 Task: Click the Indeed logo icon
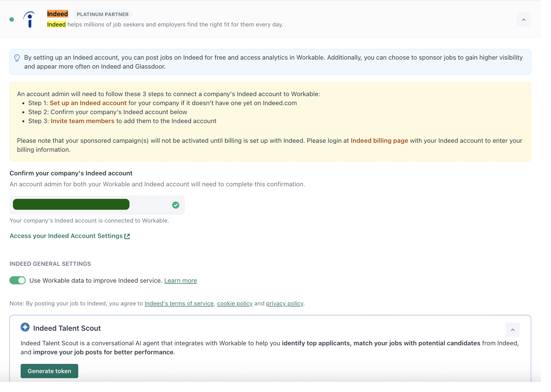[29, 19]
